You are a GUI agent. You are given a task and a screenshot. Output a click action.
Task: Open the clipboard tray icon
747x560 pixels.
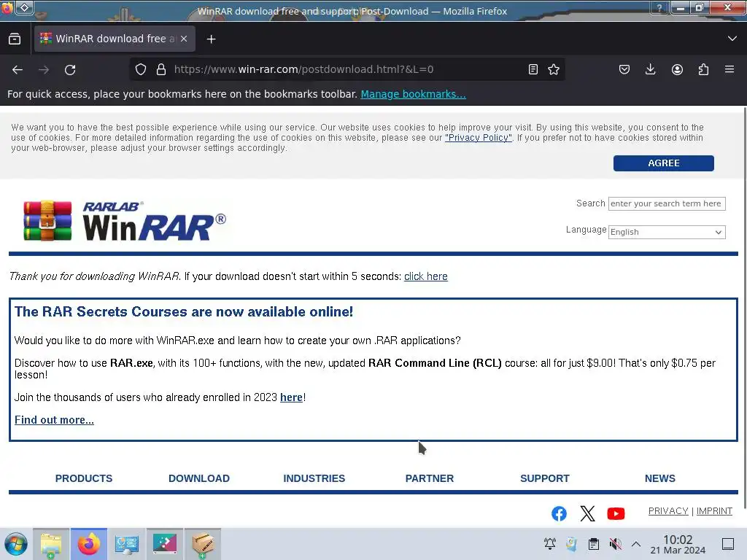pyautogui.click(x=594, y=544)
